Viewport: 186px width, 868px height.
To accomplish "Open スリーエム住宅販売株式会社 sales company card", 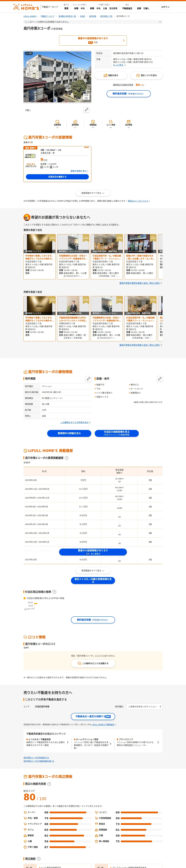I will click(x=73, y=319).
